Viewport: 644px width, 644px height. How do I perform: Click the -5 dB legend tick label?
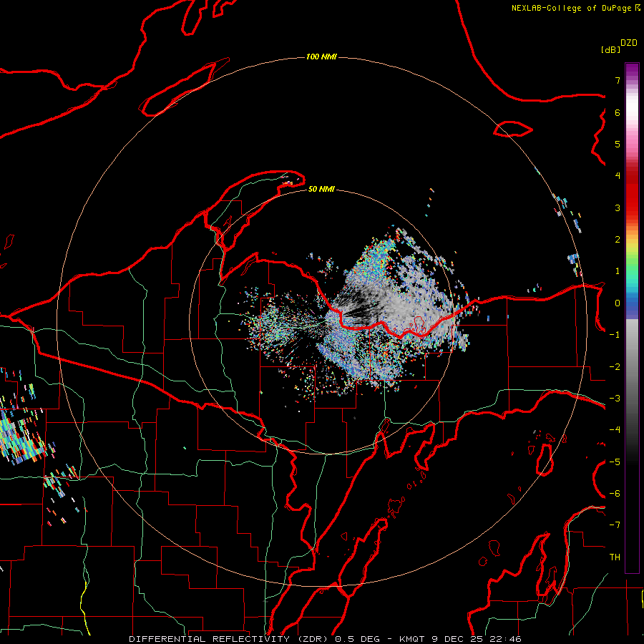(615, 462)
